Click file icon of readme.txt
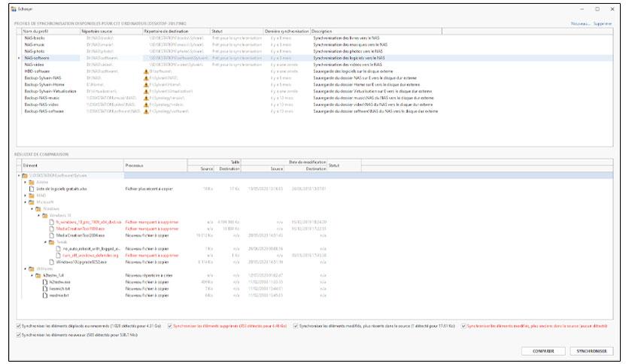Viewport: 629px width, 364px height. point(45,296)
